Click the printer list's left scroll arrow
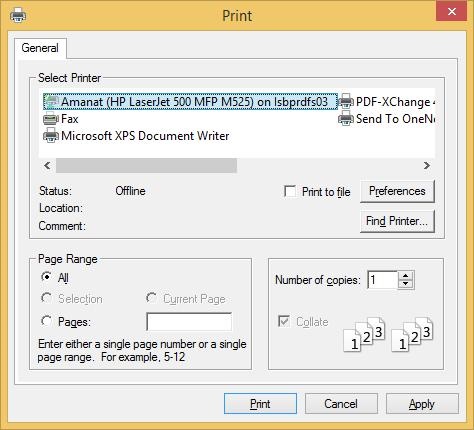474x430 pixels. pyautogui.click(x=47, y=166)
